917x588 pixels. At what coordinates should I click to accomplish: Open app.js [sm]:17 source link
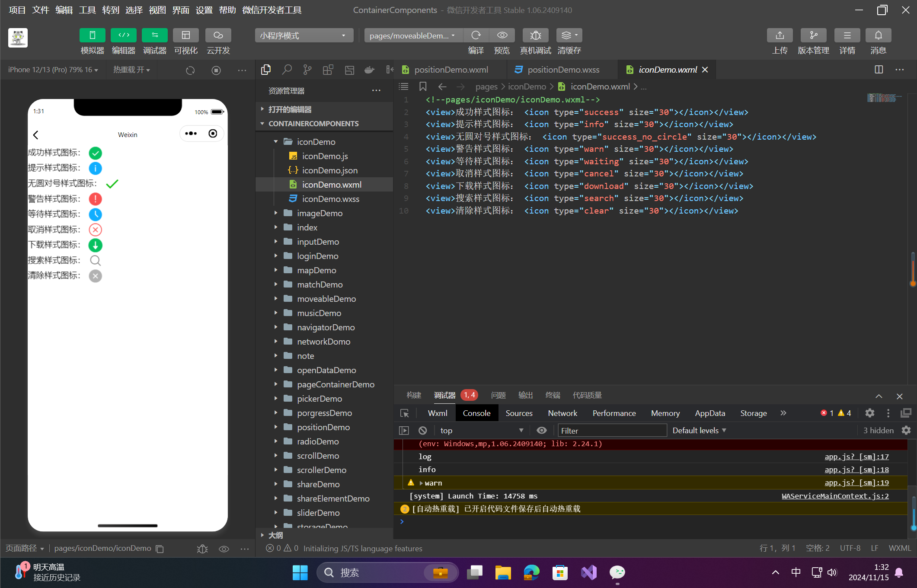point(856,457)
